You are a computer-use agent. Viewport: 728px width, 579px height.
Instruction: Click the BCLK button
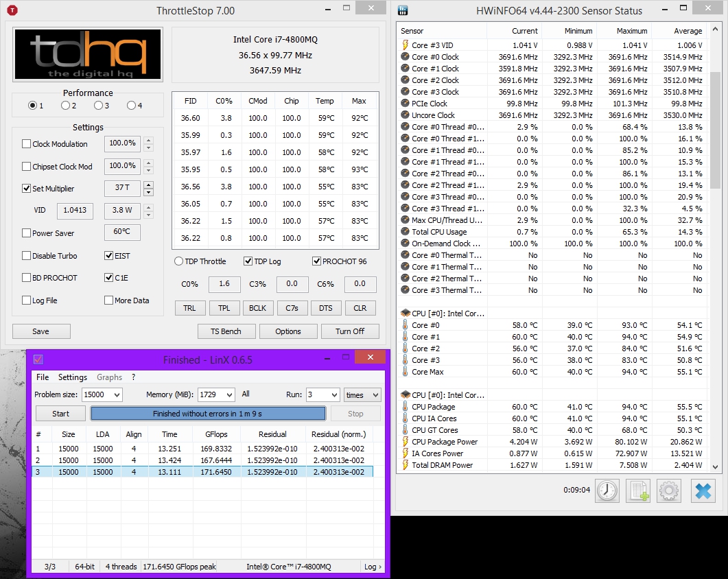click(x=258, y=308)
